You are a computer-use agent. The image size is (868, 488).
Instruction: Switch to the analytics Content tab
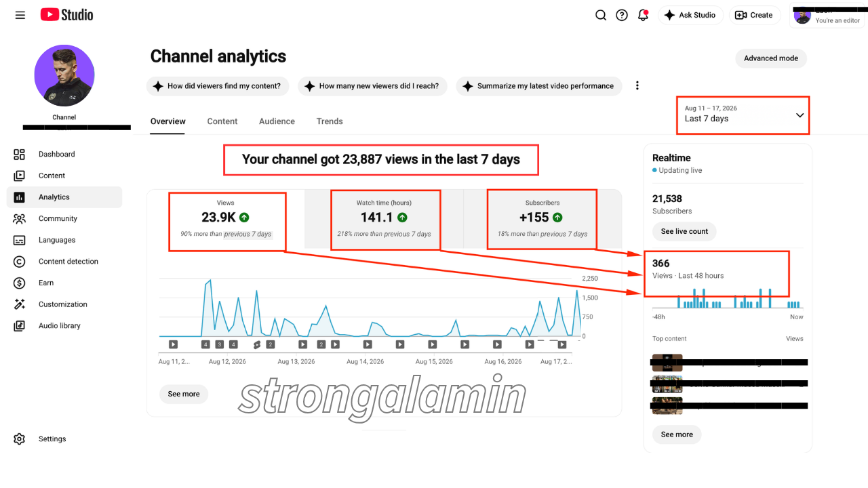click(x=222, y=121)
